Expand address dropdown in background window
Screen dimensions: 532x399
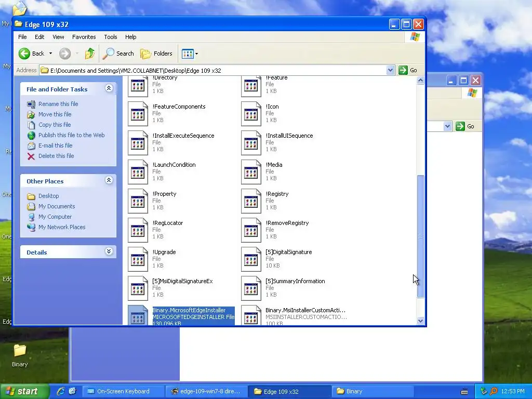pos(447,126)
